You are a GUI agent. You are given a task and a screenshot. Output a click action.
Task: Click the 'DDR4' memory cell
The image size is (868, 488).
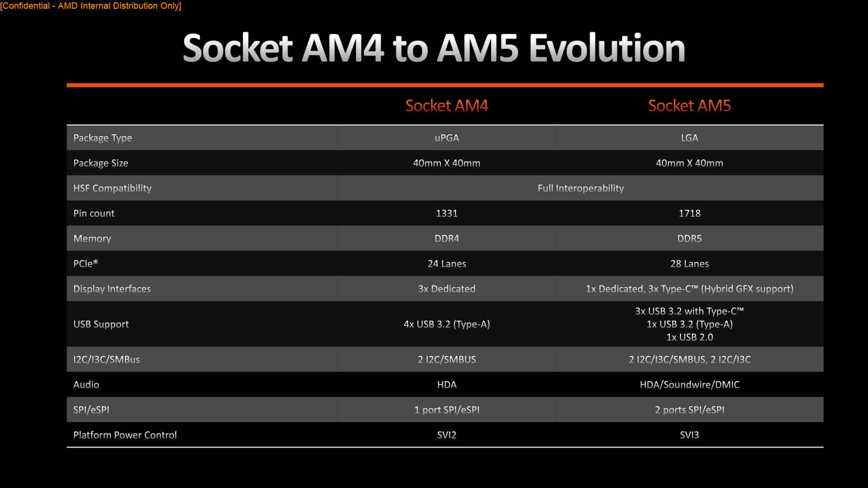point(447,238)
